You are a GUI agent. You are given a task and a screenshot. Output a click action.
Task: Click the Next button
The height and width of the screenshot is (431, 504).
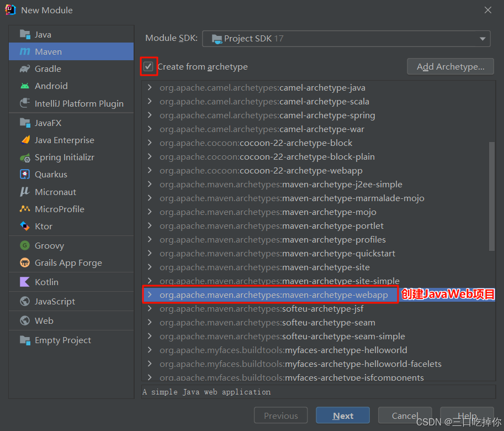tap(343, 416)
